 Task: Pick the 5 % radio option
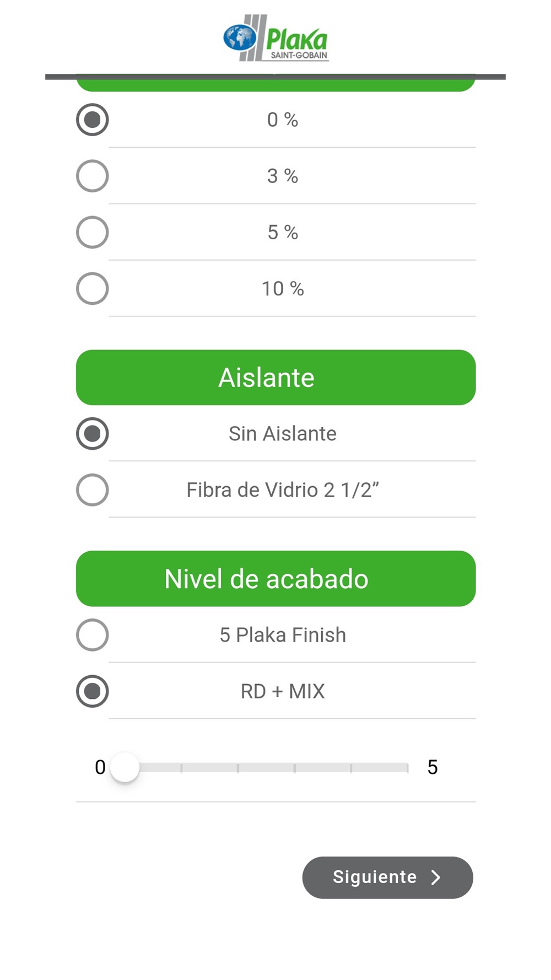coord(92,232)
